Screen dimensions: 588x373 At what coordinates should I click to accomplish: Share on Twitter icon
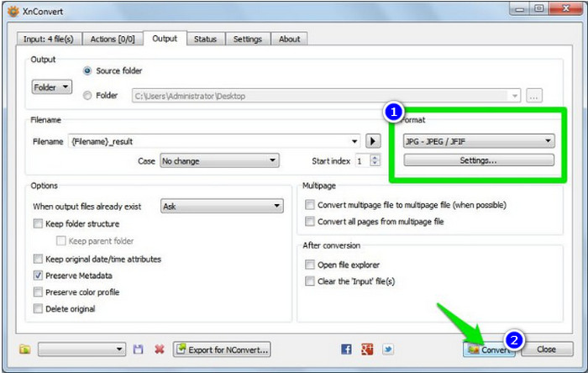388,349
